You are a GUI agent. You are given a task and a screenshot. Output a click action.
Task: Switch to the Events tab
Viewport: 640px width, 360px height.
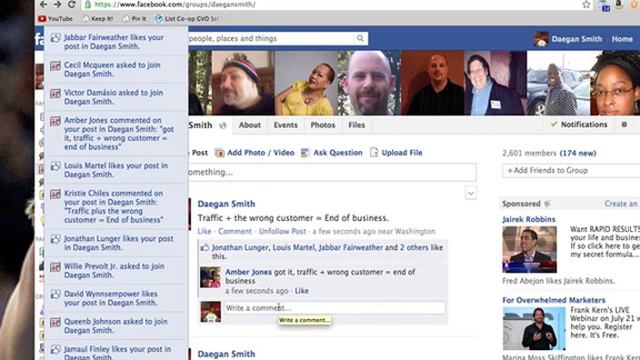coord(285,125)
